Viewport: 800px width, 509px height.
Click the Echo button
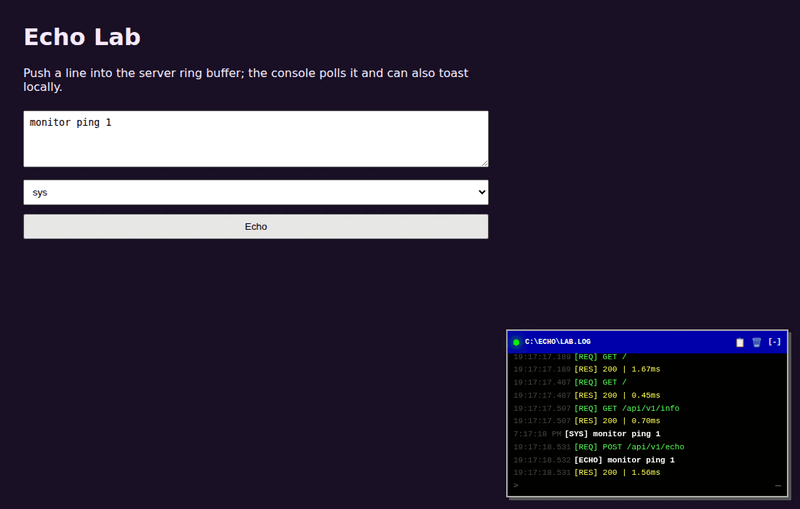pos(256,226)
